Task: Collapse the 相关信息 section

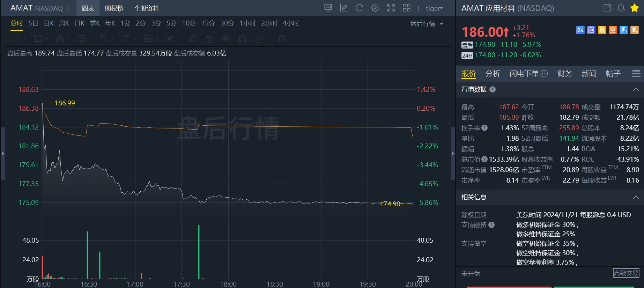Action: [636, 197]
